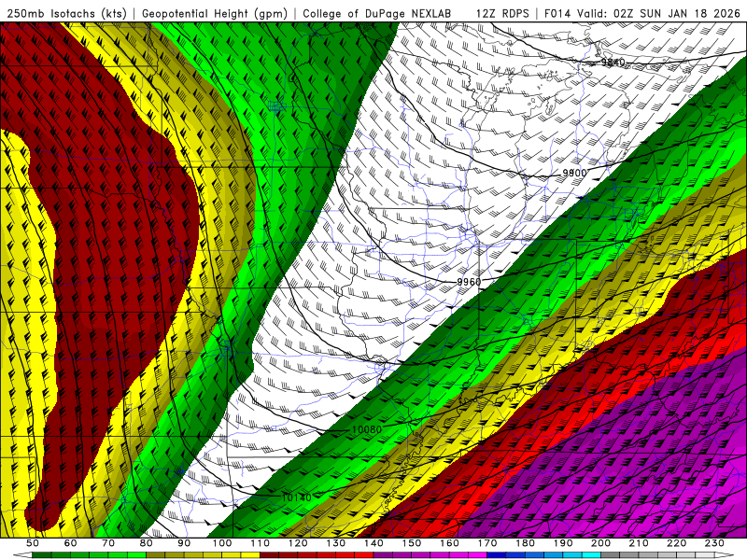Click the 9960 height contour label
The height and width of the screenshot is (560, 747).
(470, 282)
